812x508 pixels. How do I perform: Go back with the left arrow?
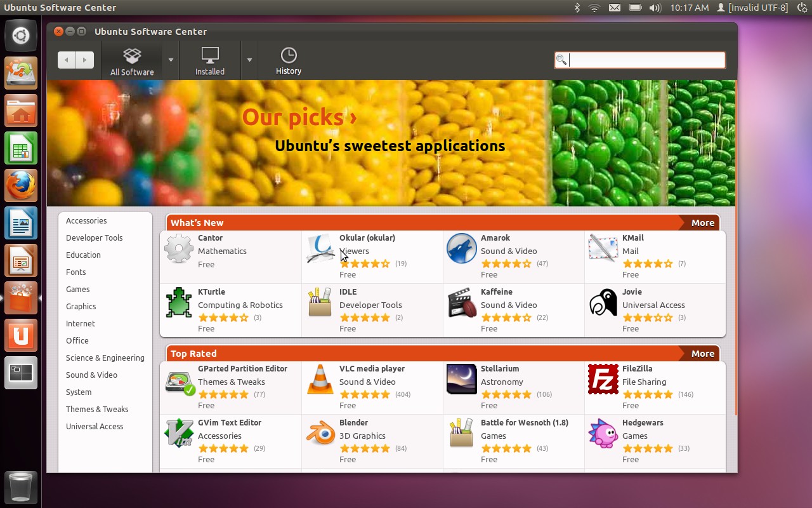point(67,60)
